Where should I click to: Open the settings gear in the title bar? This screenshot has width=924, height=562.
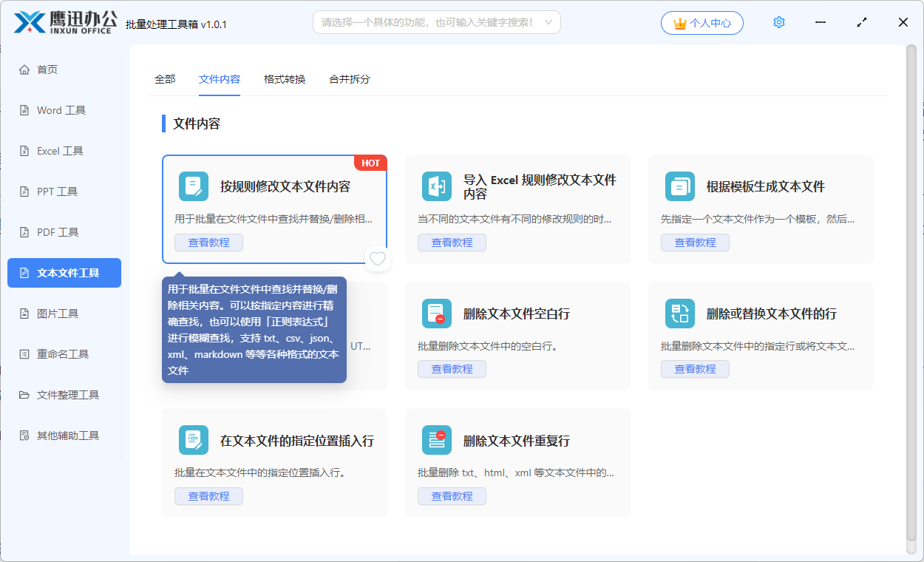(778, 22)
